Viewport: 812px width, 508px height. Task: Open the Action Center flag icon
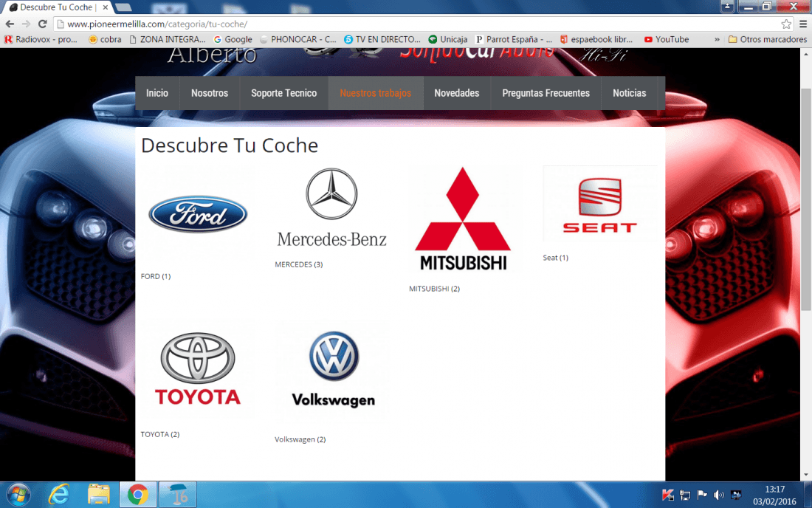tap(702, 495)
